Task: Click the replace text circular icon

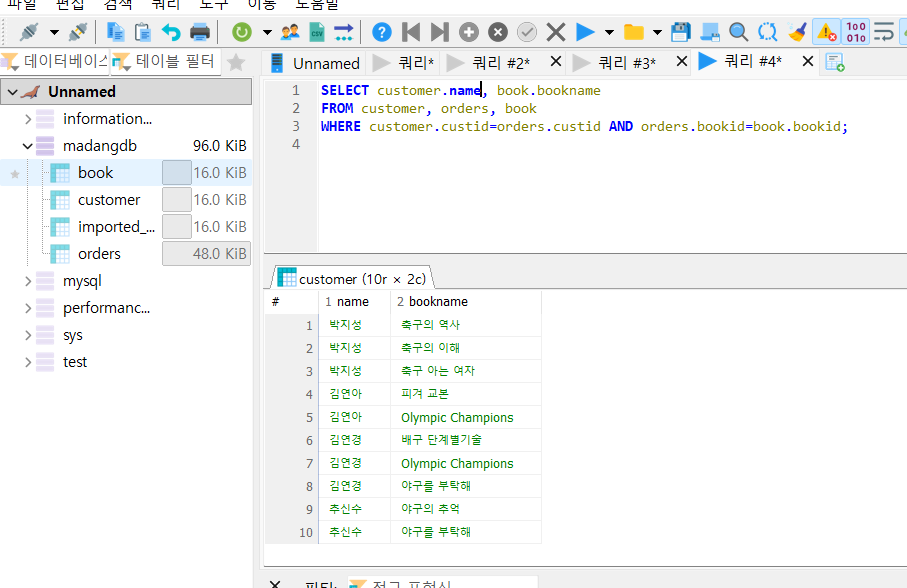Action: 768,32
